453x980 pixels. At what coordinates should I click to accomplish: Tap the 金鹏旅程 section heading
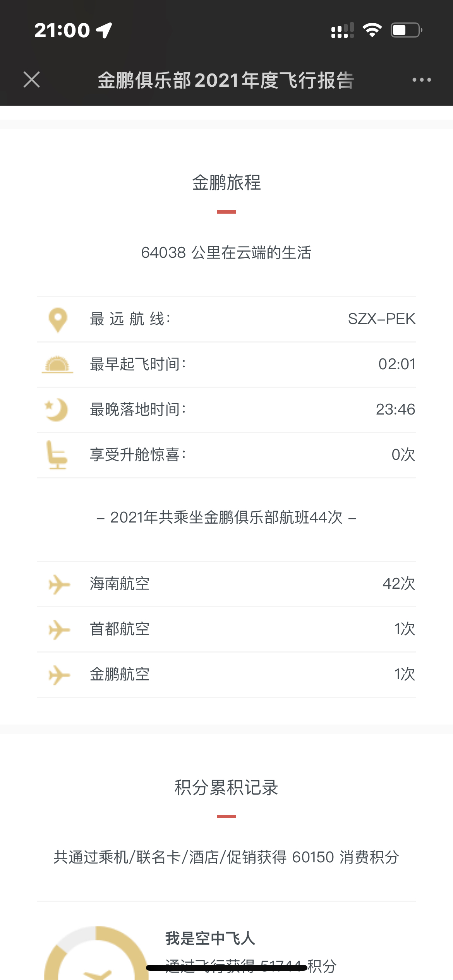[226, 183]
